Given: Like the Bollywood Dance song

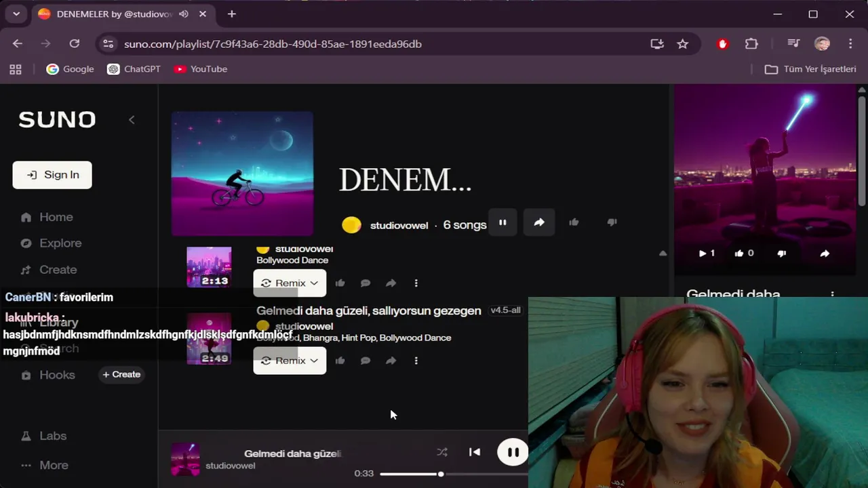Looking at the screenshot, I should [340, 283].
